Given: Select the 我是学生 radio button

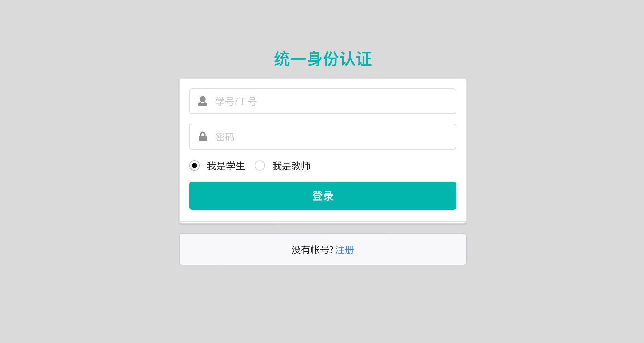Looking at the screenshot, I should (x=194, y=166).
